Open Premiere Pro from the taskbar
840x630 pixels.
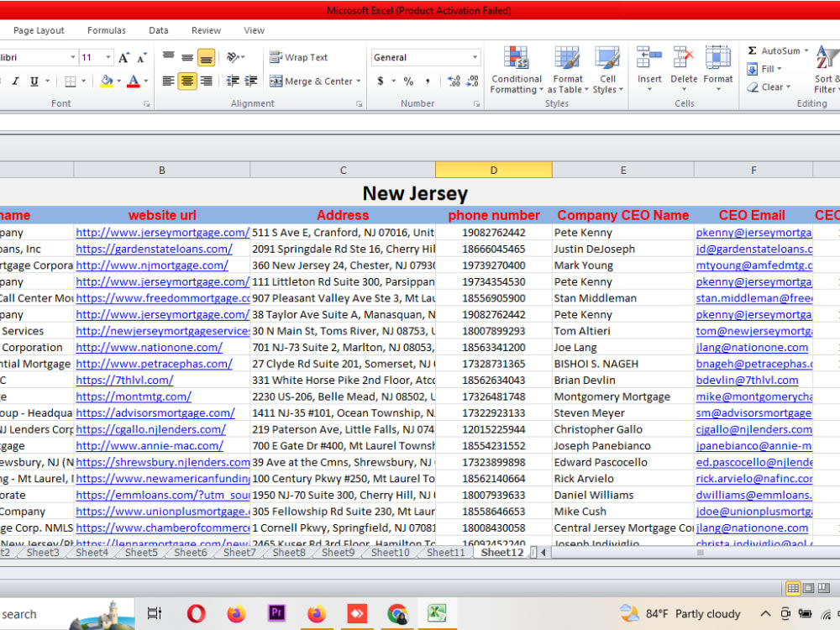(276, 613)
